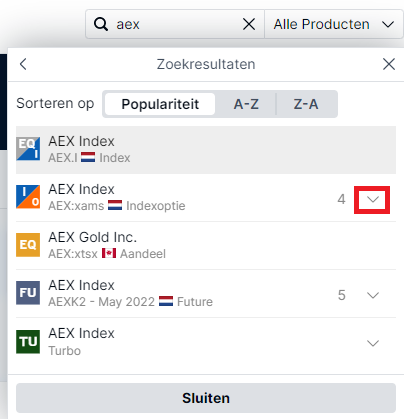
Task: Close the Zoekresultaten panel with X
Action: point(389,64)
